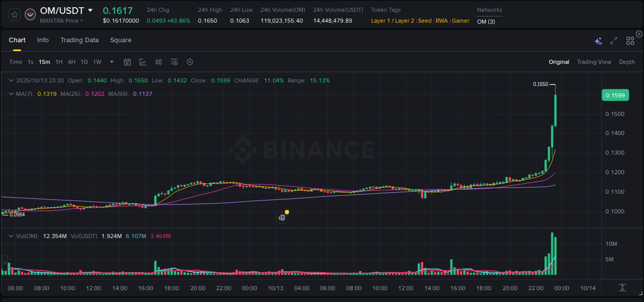Open the OM/USDT pair selector dropdown

coord(91,10)
